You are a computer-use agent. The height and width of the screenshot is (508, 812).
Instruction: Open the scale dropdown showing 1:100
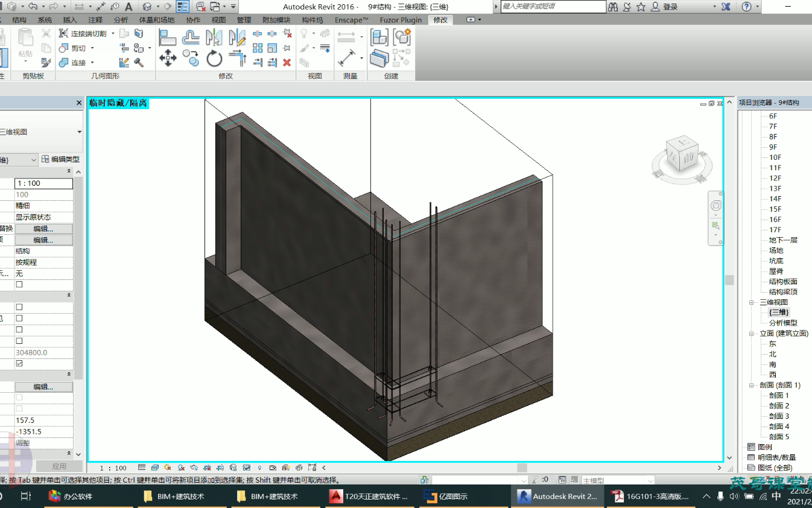pos(43,183)
